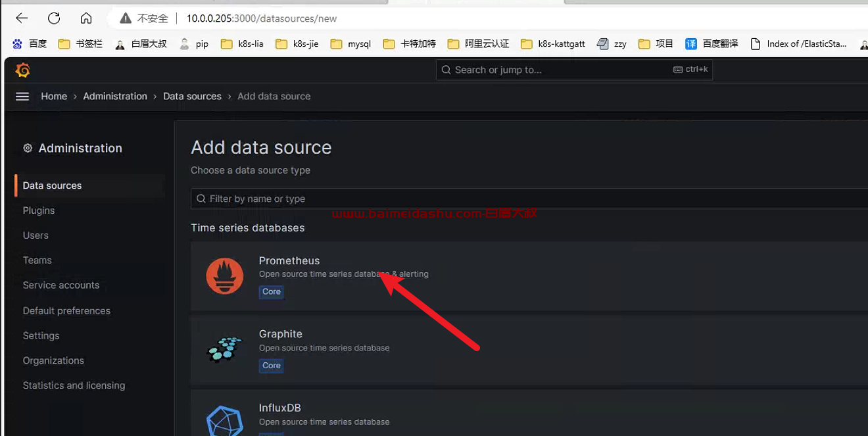Click Administration sidebar heading

80,148
